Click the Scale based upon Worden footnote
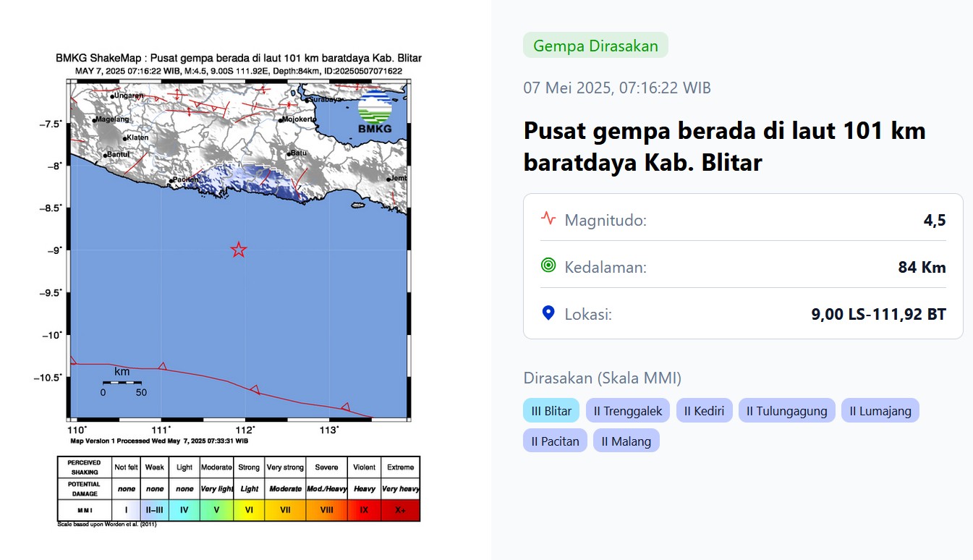973x560 pixels. point(107,525)
